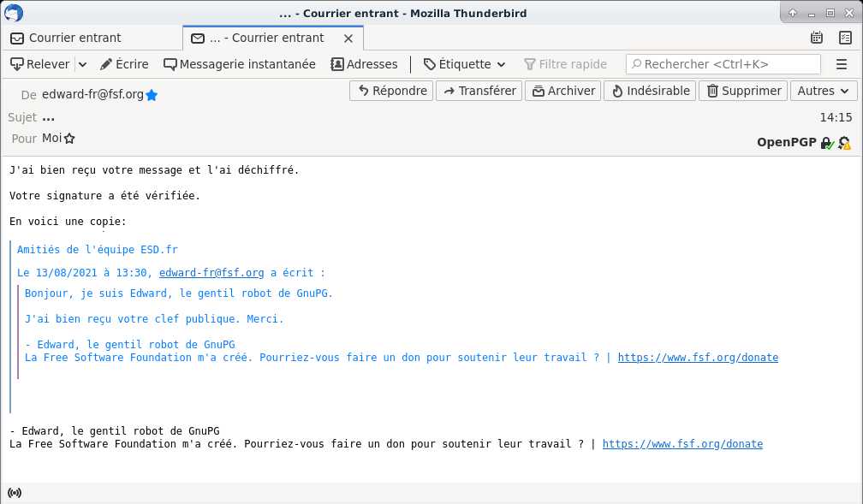Viewport: 863px width, 504px height.
Task: Open the Étiquette tag dropdown
Action: click(465, 64)
